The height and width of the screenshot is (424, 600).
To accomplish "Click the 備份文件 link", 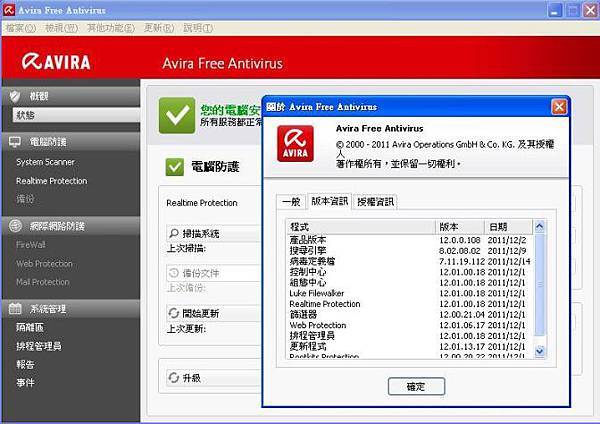I will 201,273.
